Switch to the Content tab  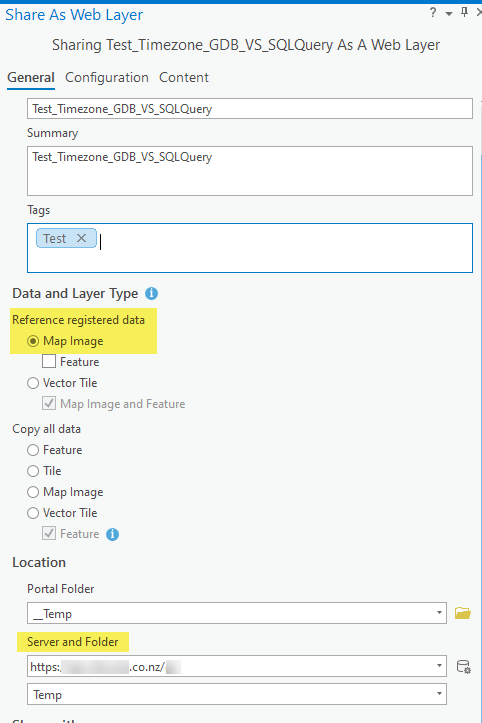[184, 77]
